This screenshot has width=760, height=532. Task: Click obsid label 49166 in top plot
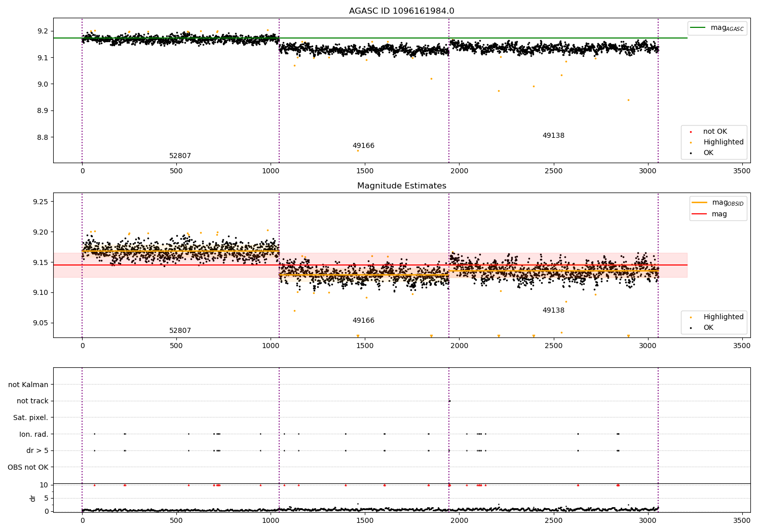363,146
